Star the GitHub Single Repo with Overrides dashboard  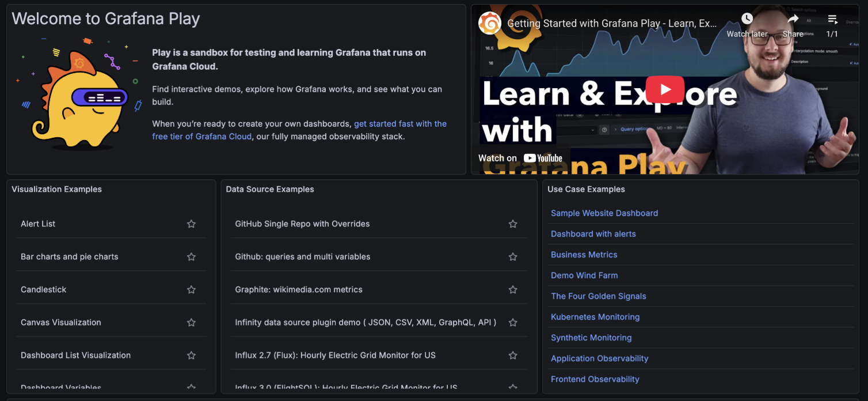click(x=512, y=224)
